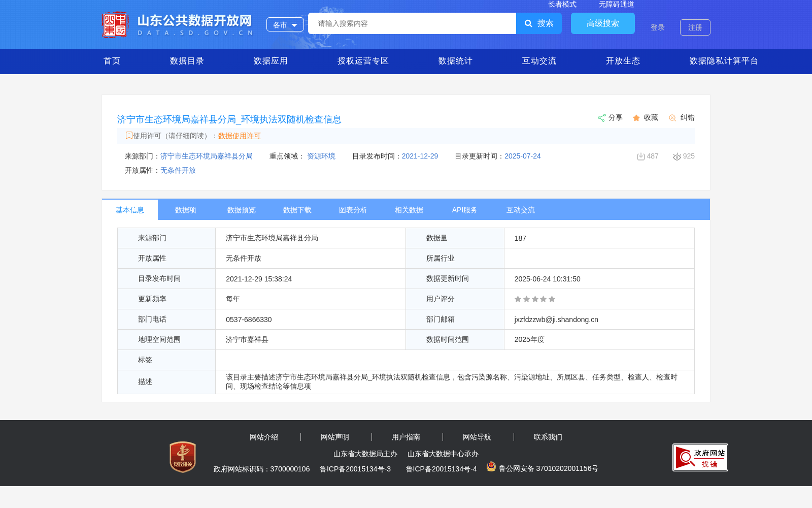Click the 资源环境 domain link

pyautogui.click(x=321, y=156)
